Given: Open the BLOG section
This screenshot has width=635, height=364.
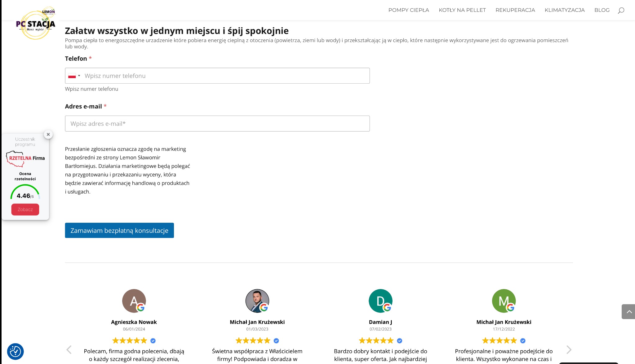Looking at the screenshot, I should pyautogui.click(x=602, y=10).
